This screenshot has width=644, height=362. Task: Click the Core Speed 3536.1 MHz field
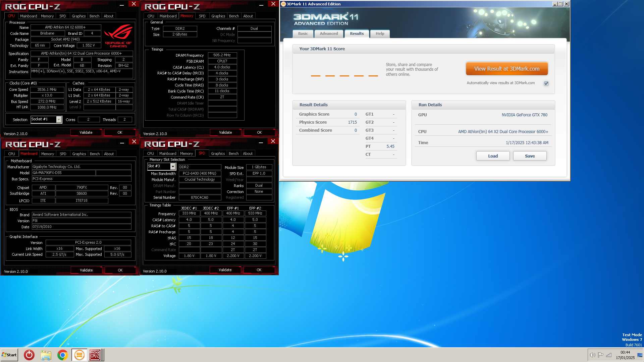tap(47, 89)
